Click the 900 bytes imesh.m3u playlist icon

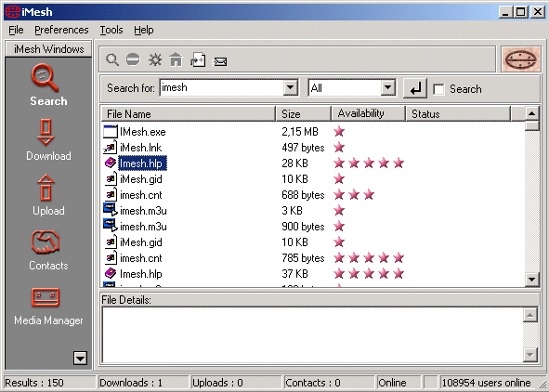click(x=111, y=226)
